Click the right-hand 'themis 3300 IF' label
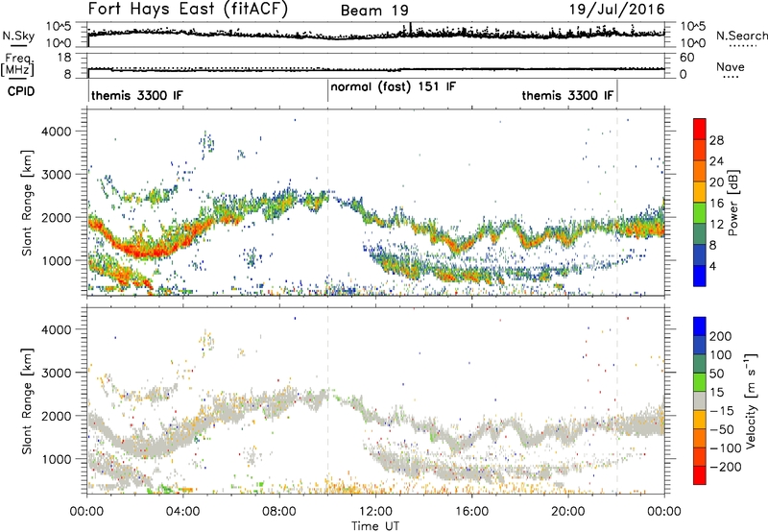This screenshot has height=532, width=768. 567,95
